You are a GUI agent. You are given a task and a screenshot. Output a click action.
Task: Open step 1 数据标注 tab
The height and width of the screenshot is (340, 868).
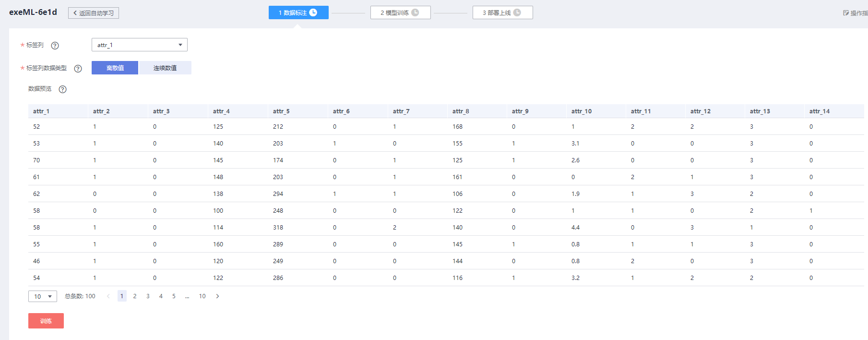(x=298, y=12)
